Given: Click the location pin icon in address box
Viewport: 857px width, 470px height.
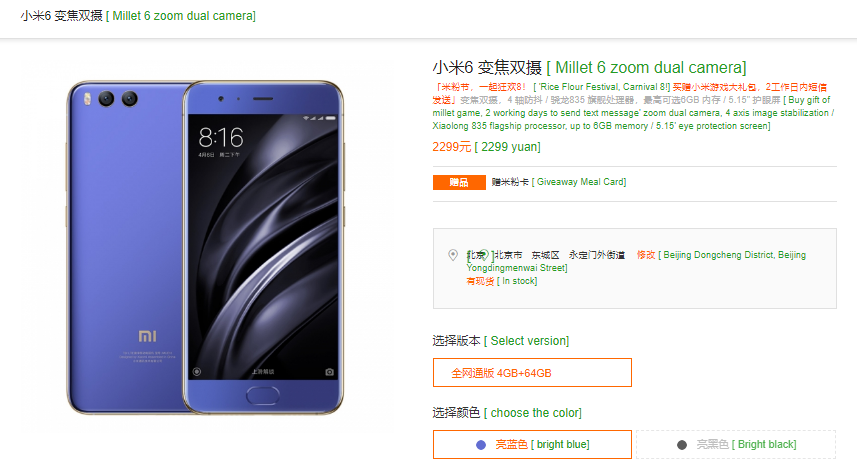Looking at the screenshot, I should [453, 255].
